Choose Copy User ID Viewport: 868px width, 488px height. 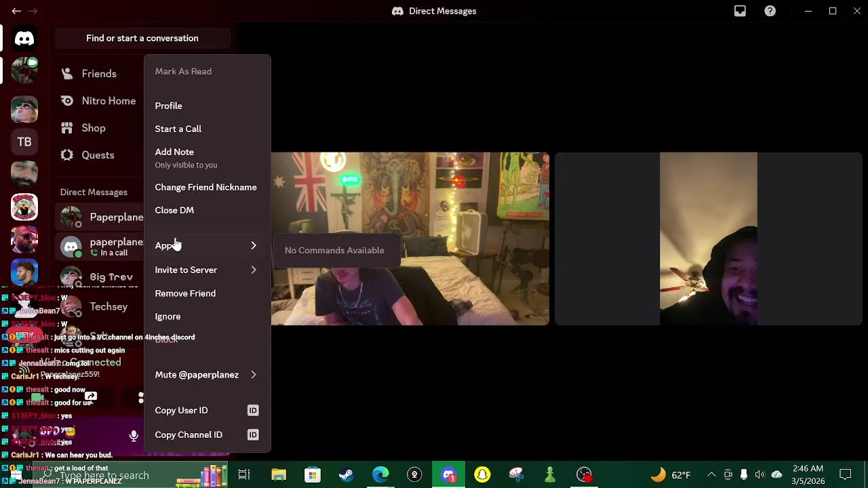click(x=207, y=410)
